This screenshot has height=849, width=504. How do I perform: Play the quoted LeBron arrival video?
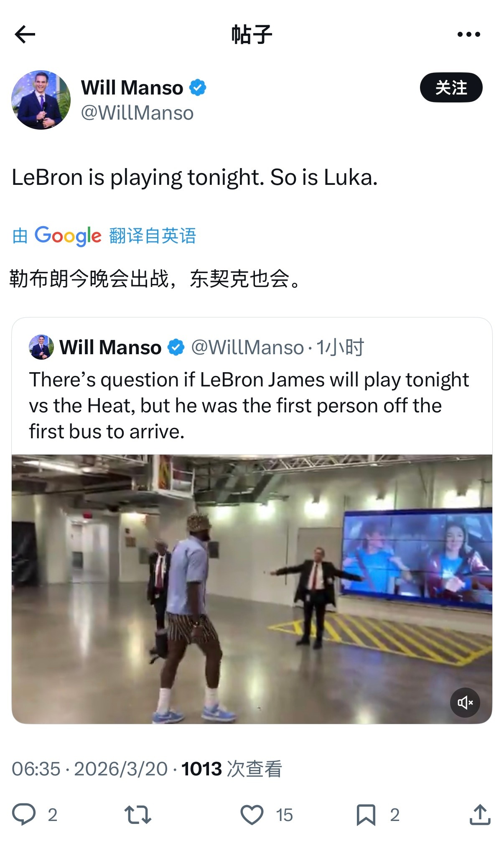coord(252,589)
